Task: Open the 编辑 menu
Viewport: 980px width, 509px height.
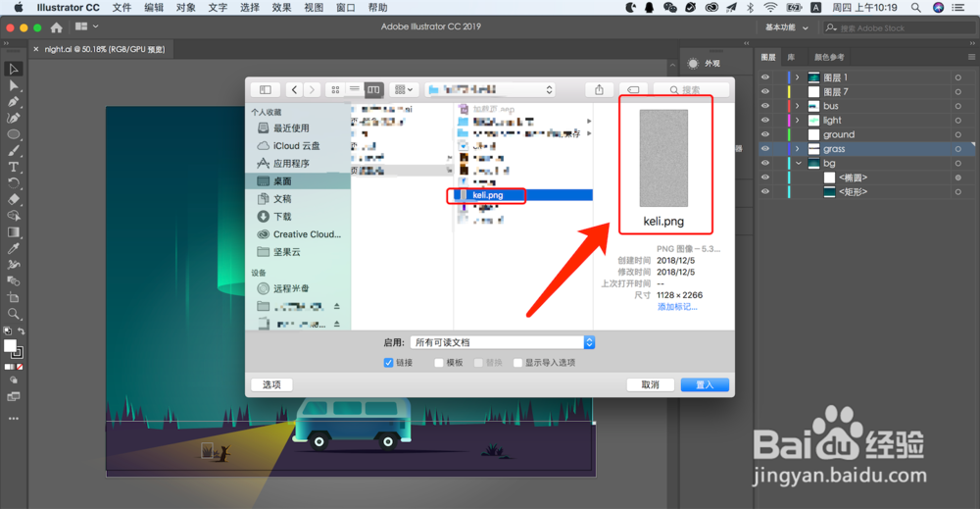Action: [x=154, y=8]
